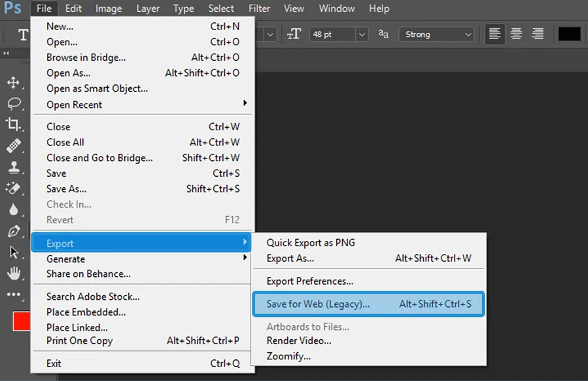Click the red foreground color swatch
This screenshot has width=588, height=381.
coord(22,321)
